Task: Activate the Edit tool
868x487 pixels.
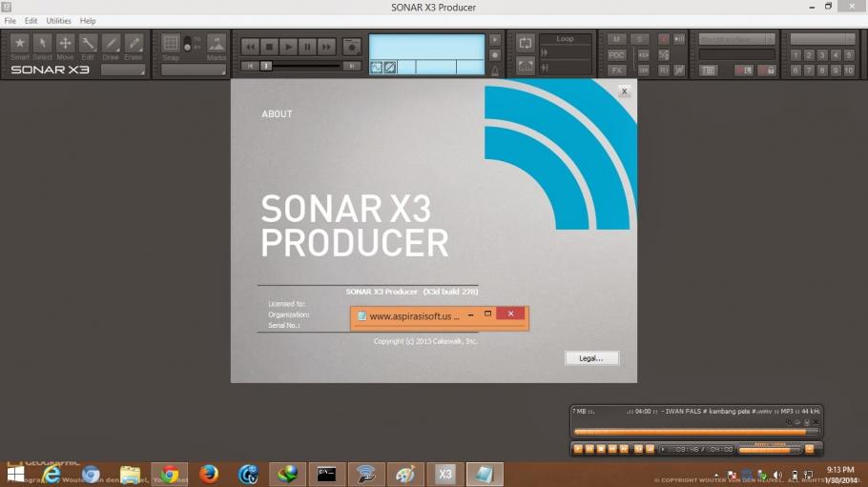Action: (x=88, y=43)
